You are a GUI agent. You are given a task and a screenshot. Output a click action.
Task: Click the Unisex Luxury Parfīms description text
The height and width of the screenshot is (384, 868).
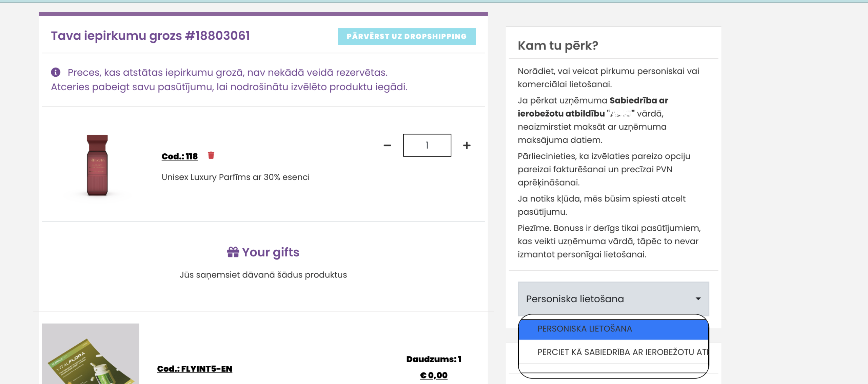tap(235, 177)
